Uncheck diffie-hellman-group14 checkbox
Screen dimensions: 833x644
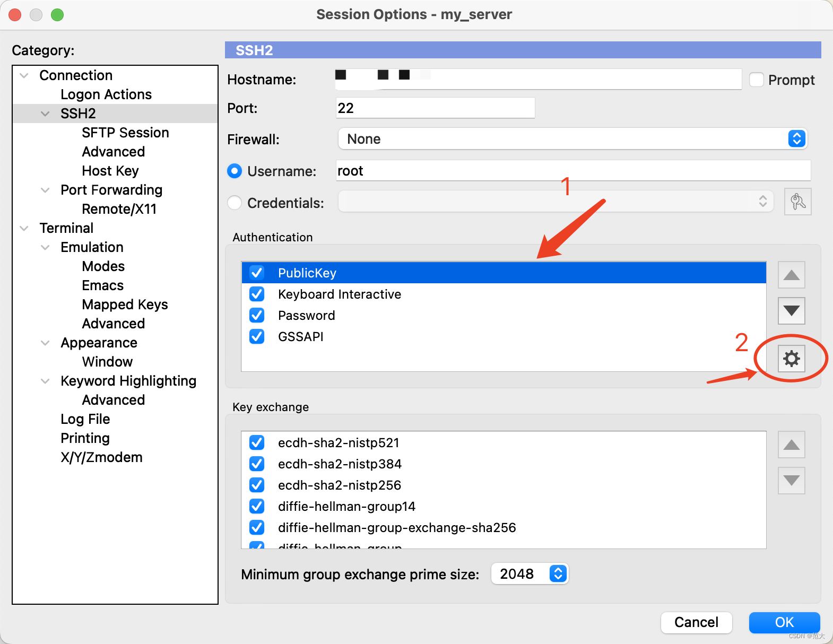(x=257, y=506)
